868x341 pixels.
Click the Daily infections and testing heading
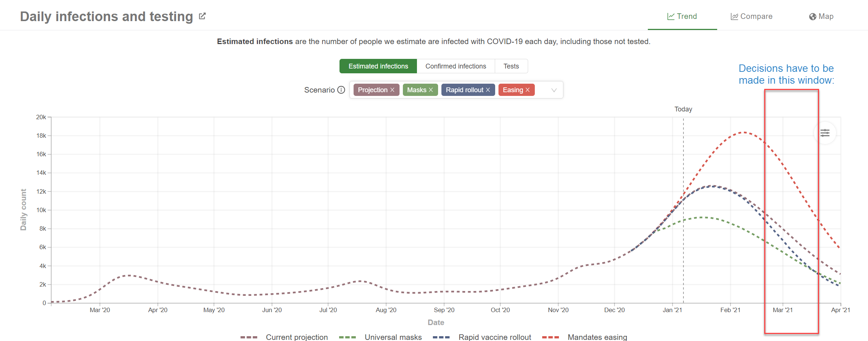click(x=106, y=16)
